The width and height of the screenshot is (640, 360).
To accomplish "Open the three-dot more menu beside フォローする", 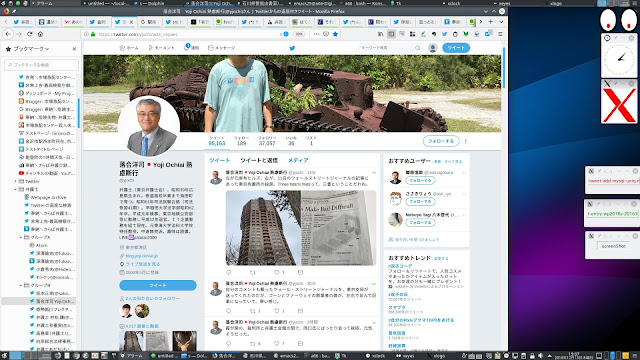I will 466,141.
